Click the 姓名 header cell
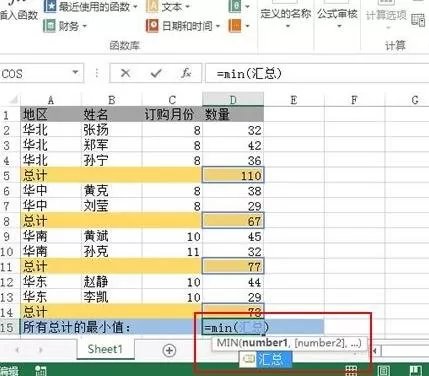 [112, 115]
